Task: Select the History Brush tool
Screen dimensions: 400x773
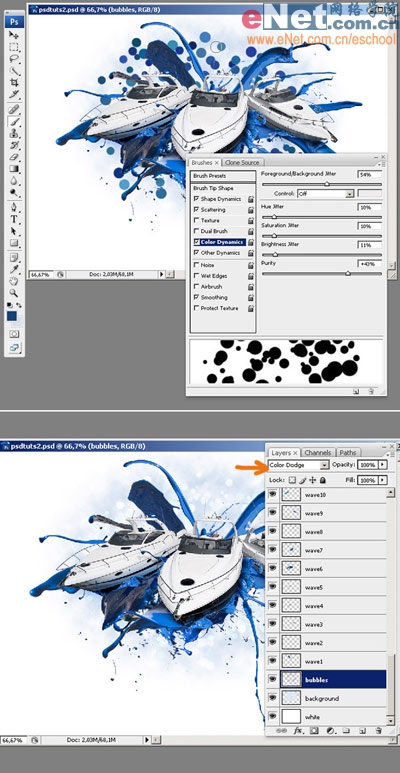Action: [14, 145]
